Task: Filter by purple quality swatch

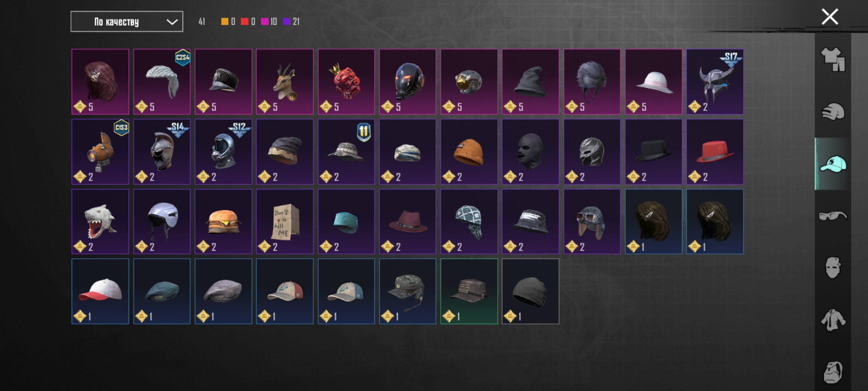Action: click(287, 21)
